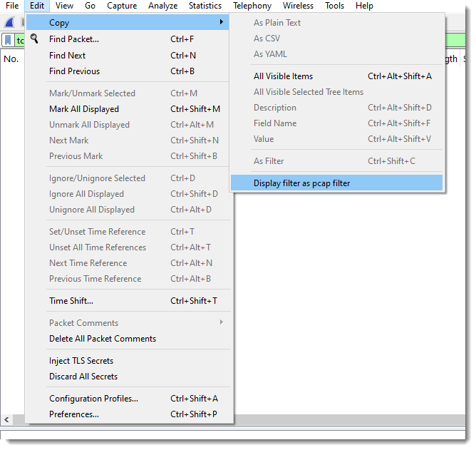Click the horizontal scrollbar left arrow
Viewport: 476px width, 450px height.
6,419
